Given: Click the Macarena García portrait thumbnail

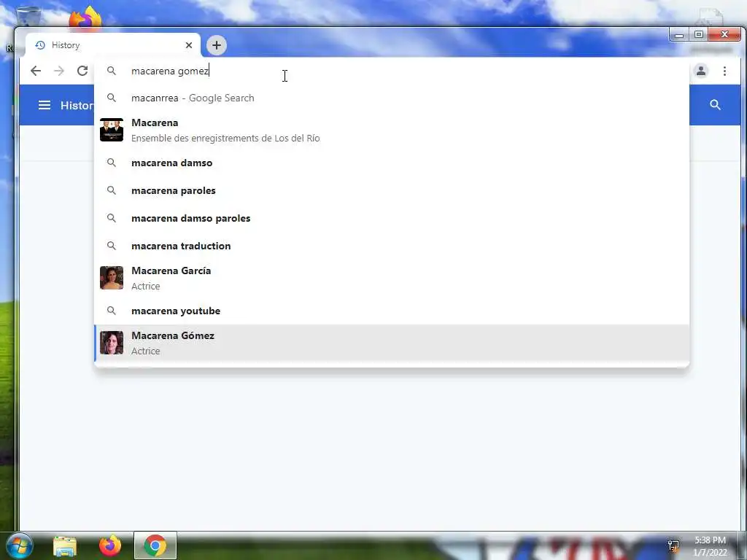Looking at the screenshot, I should tap(112, 278).
